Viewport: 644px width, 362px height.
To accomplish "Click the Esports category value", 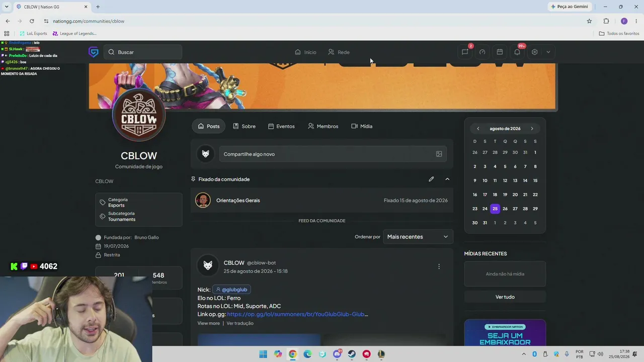I will click(x=116, y=206).
